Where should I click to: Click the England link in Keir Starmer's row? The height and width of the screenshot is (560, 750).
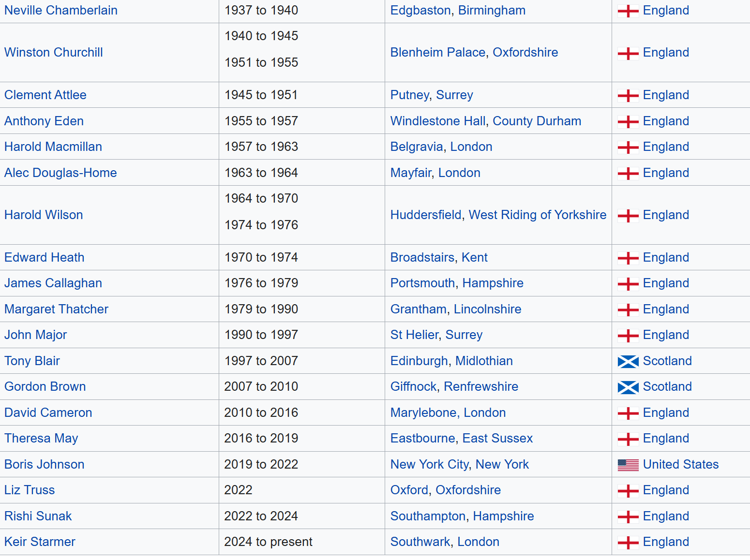pos(666,542)
